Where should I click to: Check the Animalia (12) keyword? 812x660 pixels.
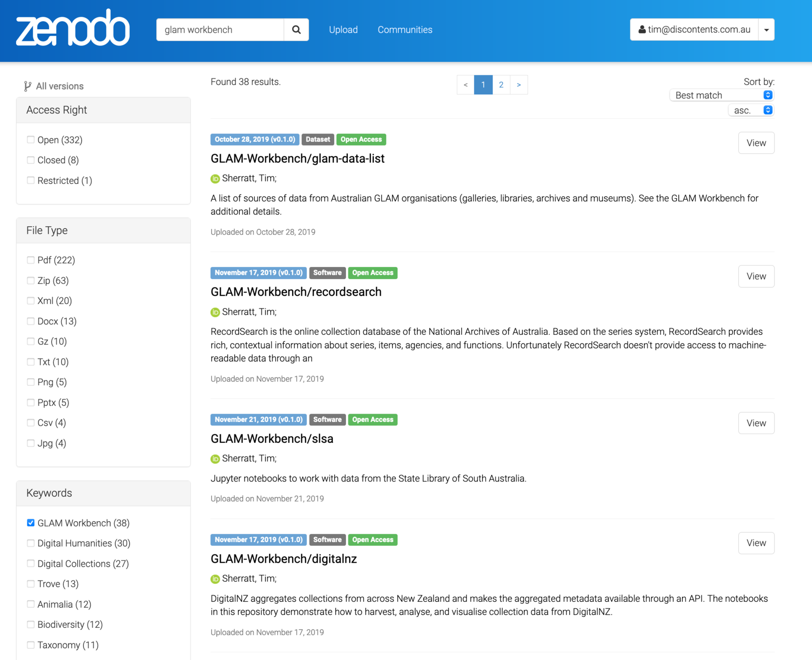click(31, 604)
